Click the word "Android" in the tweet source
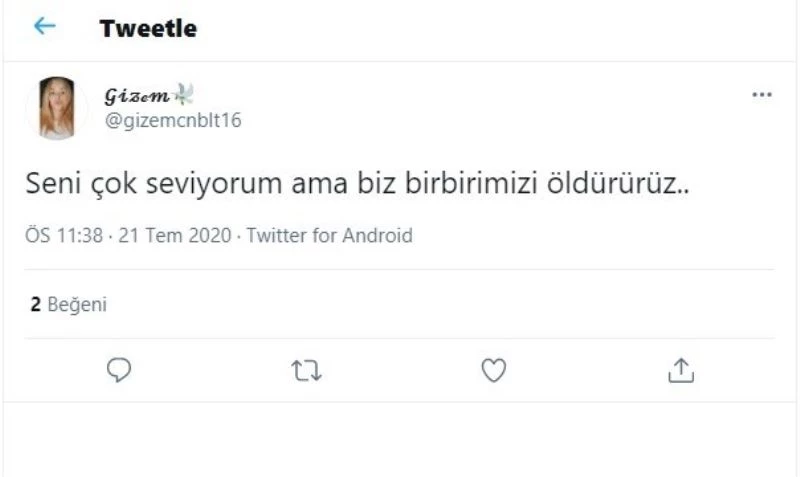Viewport: 800px width, 477px height. click(x=377, y=236)
